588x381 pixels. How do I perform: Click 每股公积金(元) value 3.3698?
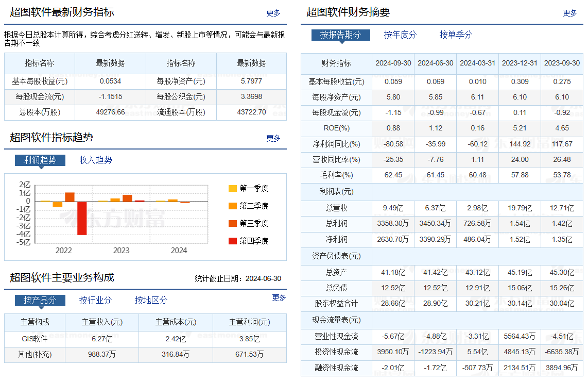click(x=251, y=97)
